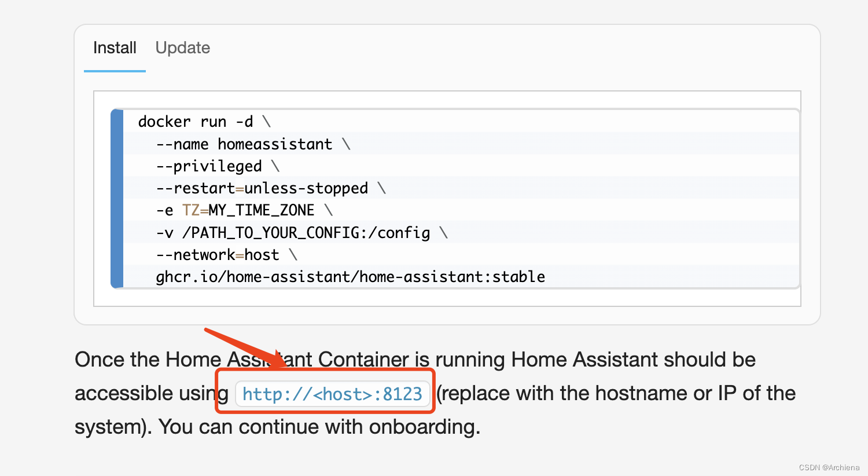Switch to the Update tab
The width and height of the screenshot is (868, 476).
click(182, 48)
